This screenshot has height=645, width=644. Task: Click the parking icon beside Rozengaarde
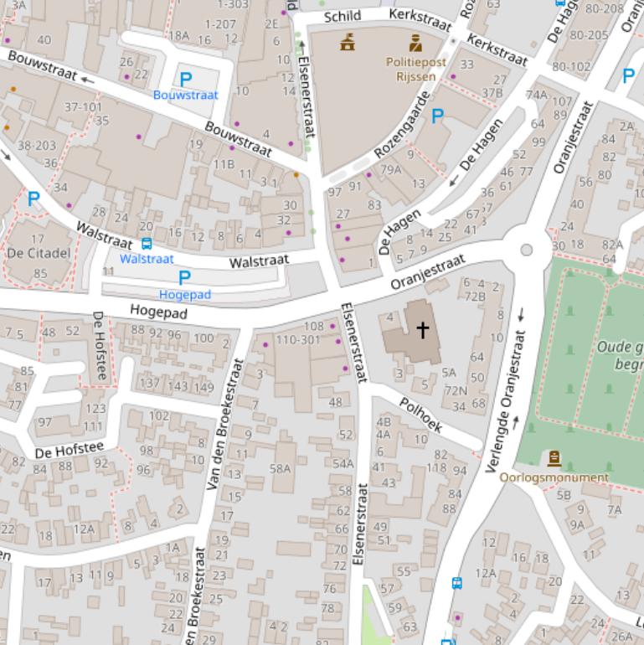coord(437,117)
